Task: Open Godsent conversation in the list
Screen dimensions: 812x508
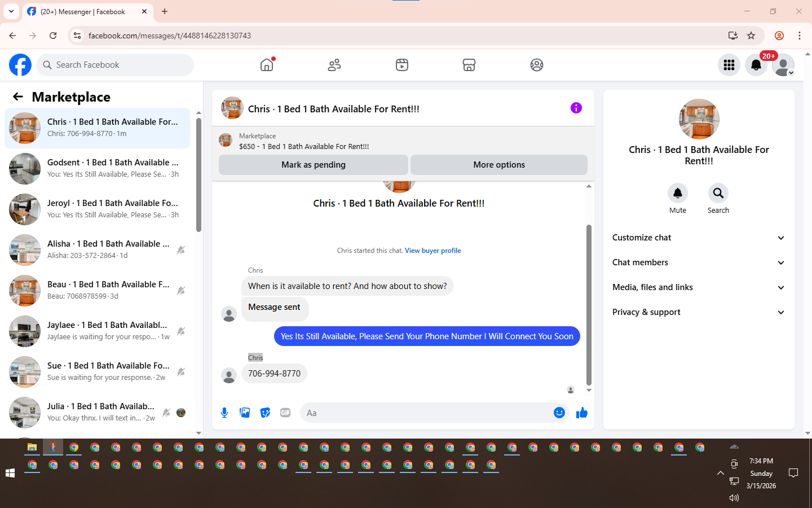Action: coord(98,169)
